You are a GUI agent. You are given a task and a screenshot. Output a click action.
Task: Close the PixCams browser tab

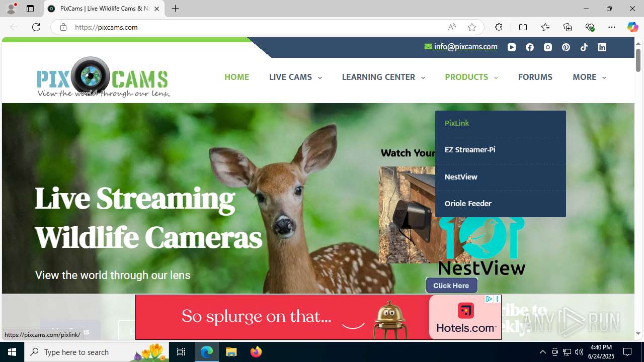[156, 9]
